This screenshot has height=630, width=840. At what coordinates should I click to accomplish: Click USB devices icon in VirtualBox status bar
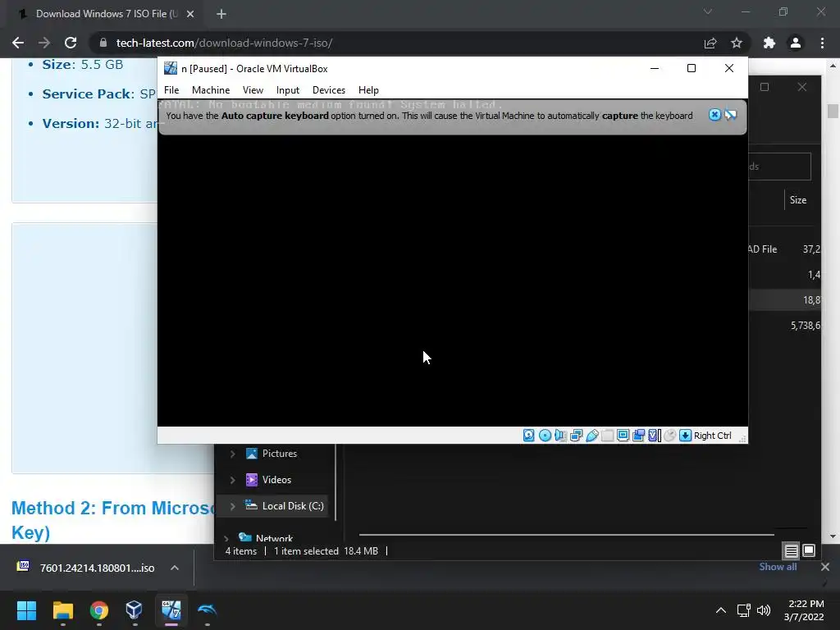592,436
